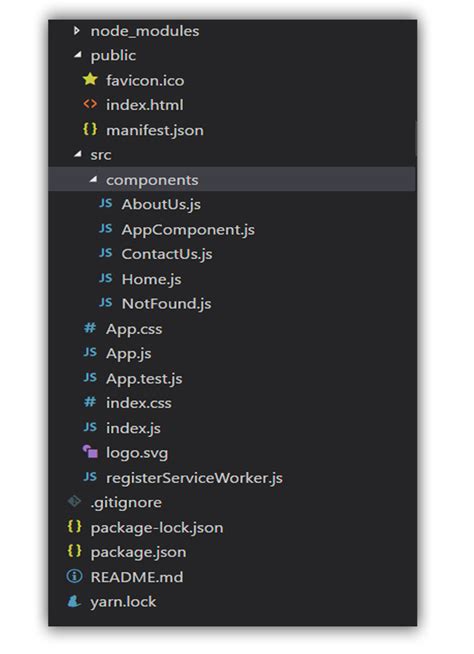Collapse the public folder arrow

pos(78,55)
